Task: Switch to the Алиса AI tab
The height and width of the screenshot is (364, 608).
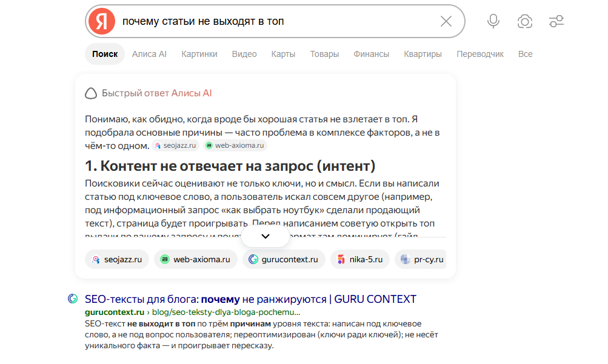Action: click(149, 54)
